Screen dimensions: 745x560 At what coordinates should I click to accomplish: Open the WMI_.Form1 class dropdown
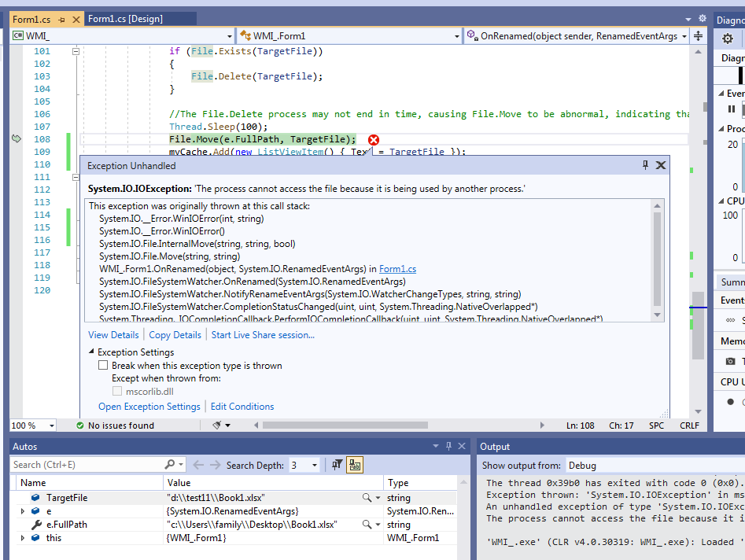coord(456,36)
